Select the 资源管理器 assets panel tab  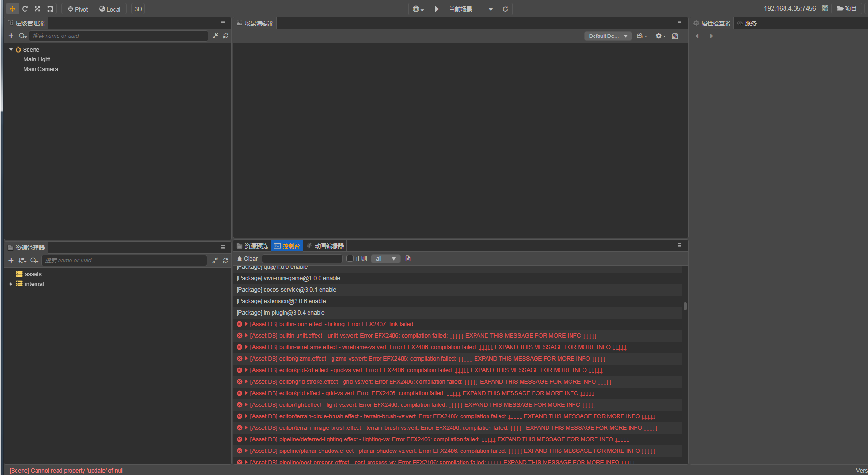[x=26, y=248]
